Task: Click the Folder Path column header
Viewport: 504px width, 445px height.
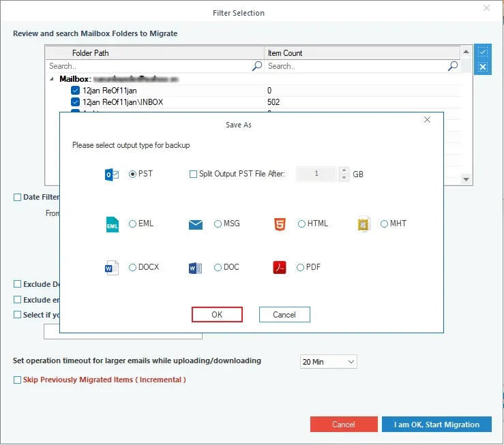Action: [x=155, y=53]
